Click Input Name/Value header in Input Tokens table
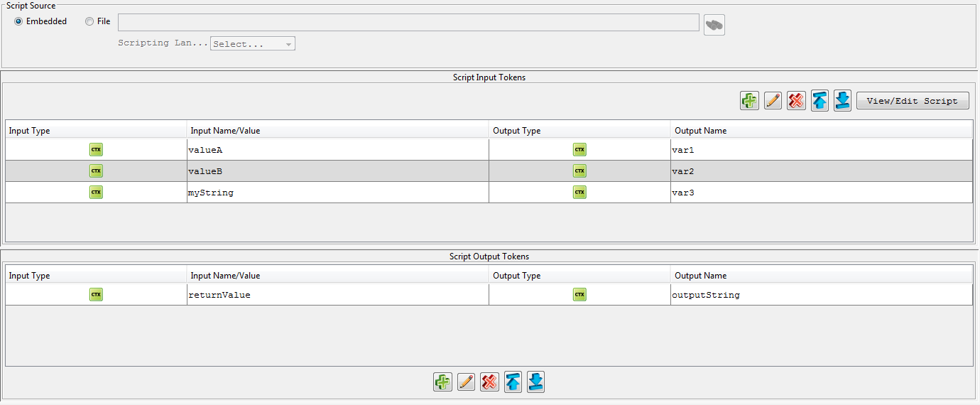Image resolution: width=980 pixels, height=405 pixels. (338, 130)
